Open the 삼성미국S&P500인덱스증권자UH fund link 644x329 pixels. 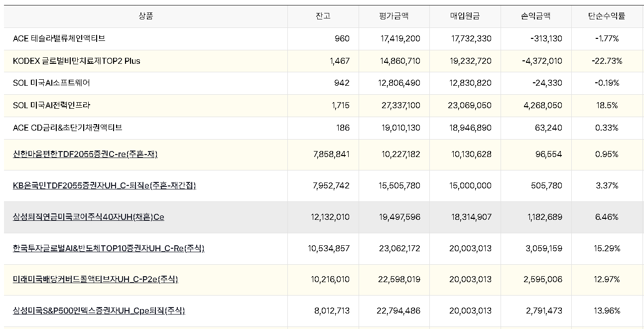(99, 311)
